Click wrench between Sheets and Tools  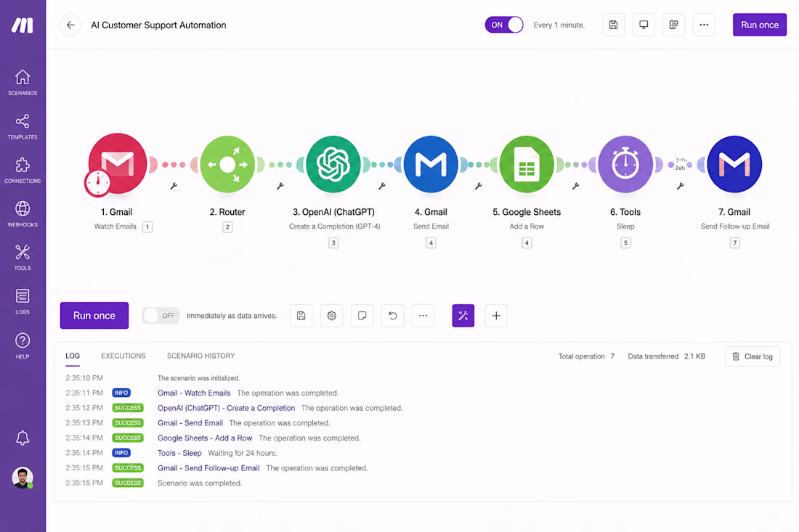tap(575, 187)
